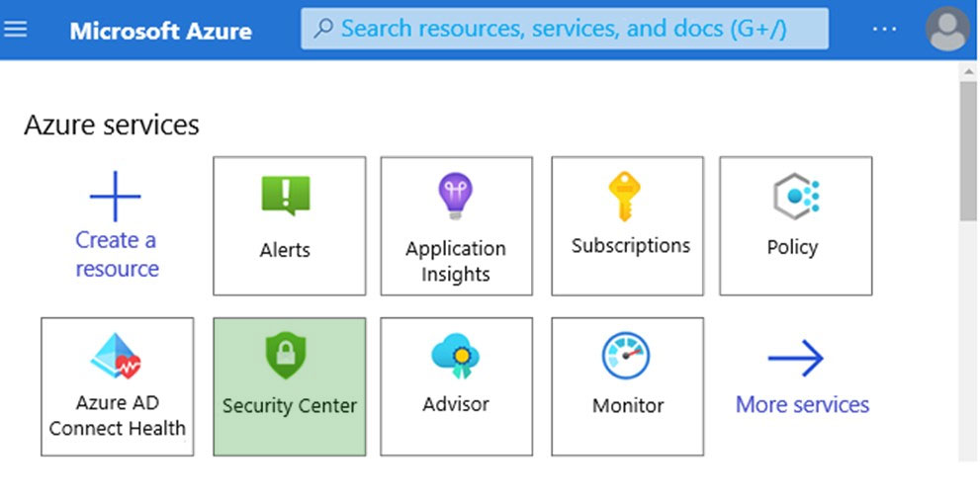Click the hexagon Policy icon
Image resolution: width=980 pixels, height=500 pixels.
point(796,197)
